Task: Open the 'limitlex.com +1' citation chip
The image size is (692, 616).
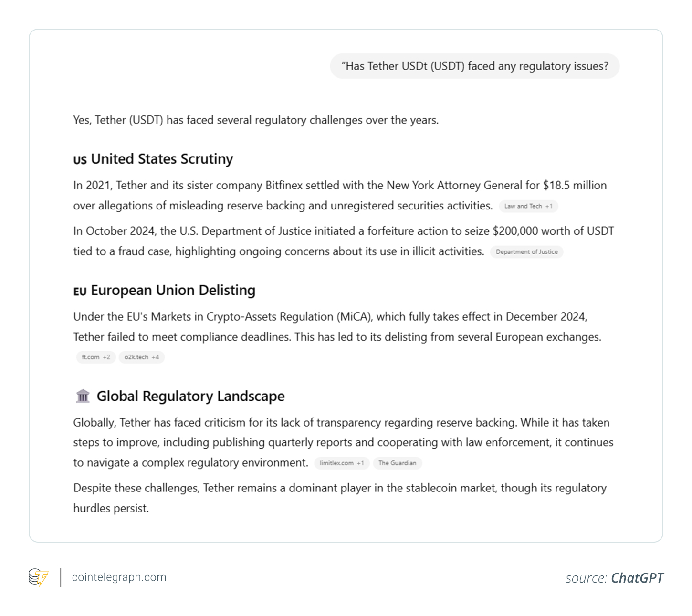Action: click(342, 463)
